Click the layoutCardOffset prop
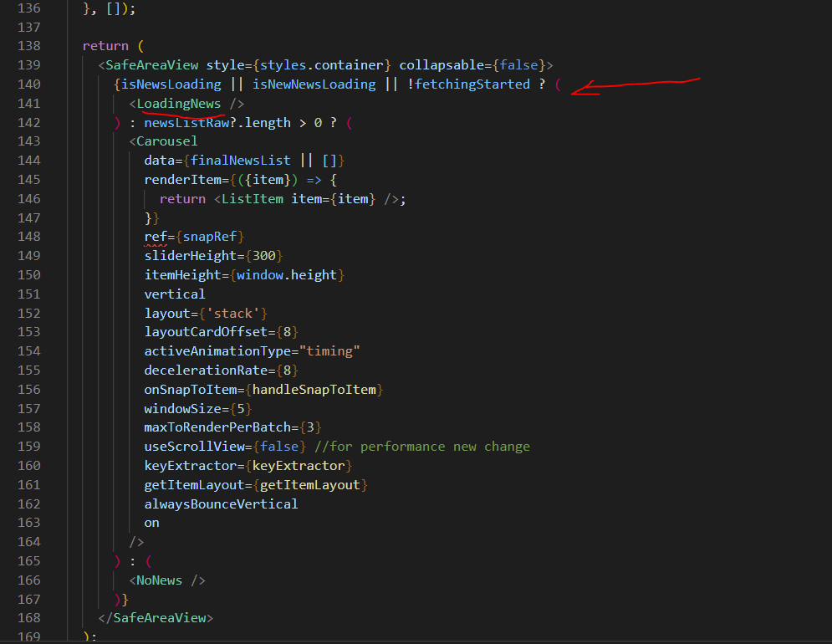832x644 pixels. click(206, 332)
